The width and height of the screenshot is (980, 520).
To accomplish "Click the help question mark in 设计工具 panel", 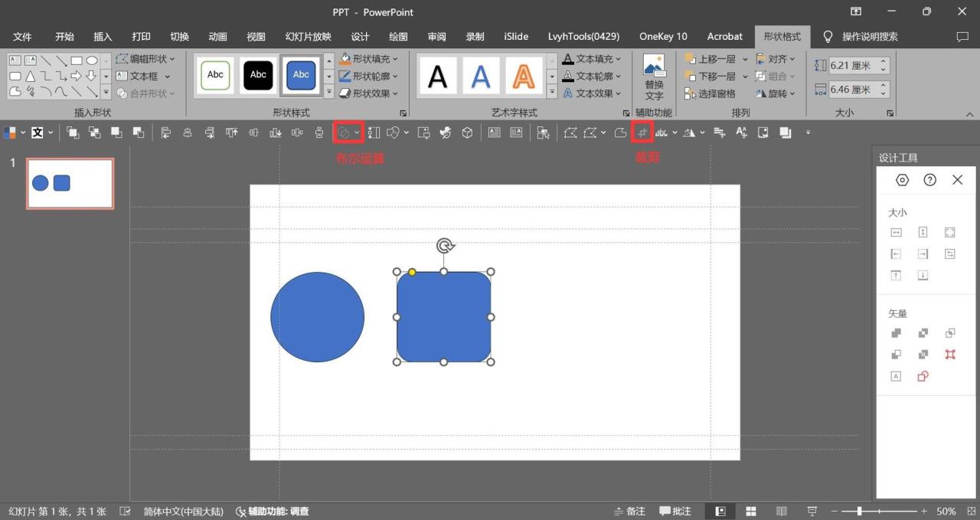I will click(x=929, y=180).
